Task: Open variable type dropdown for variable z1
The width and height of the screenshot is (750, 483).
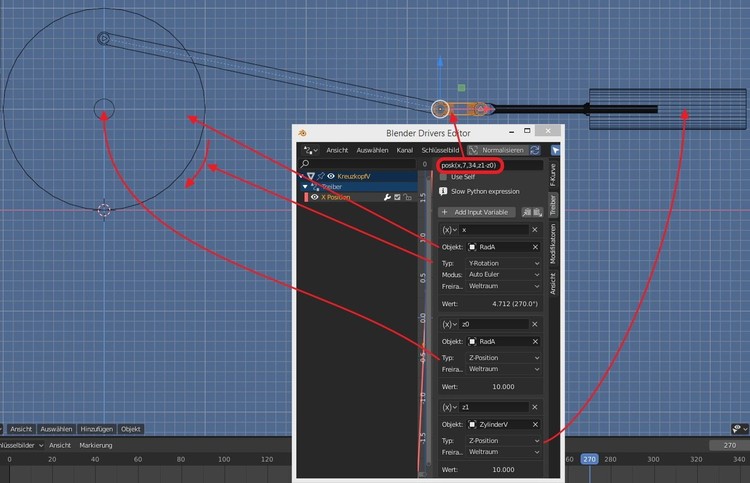Action: coord(449,407)
